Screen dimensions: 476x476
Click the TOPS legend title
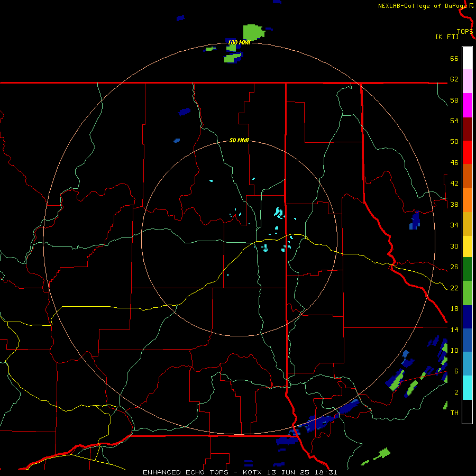pyautogui.click(x=465, y=32)
